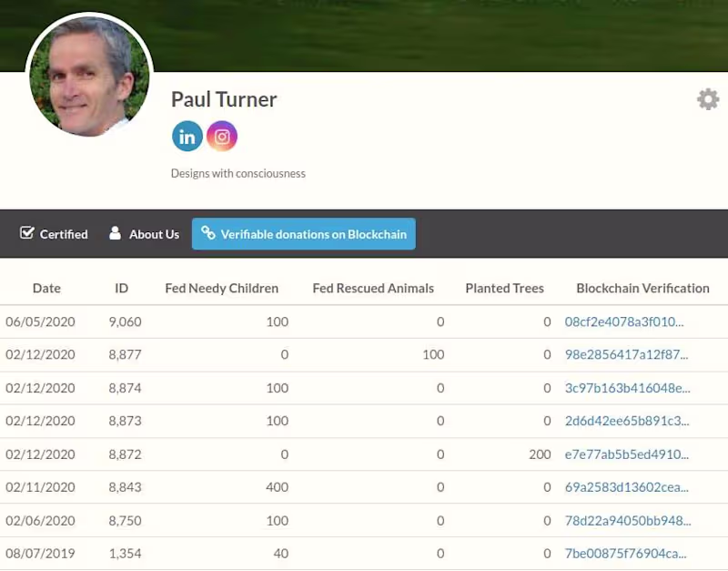Click the 40 fed needy children value

click(281, 554)
